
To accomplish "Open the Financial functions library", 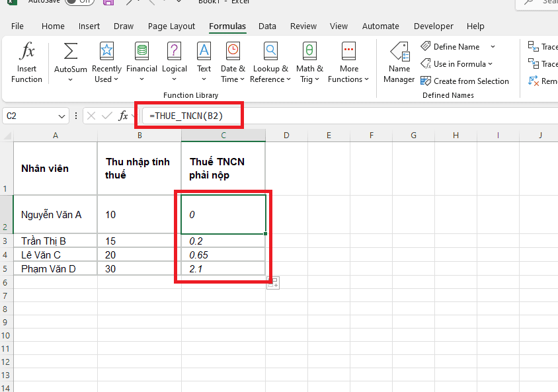I will click(141, 62).
